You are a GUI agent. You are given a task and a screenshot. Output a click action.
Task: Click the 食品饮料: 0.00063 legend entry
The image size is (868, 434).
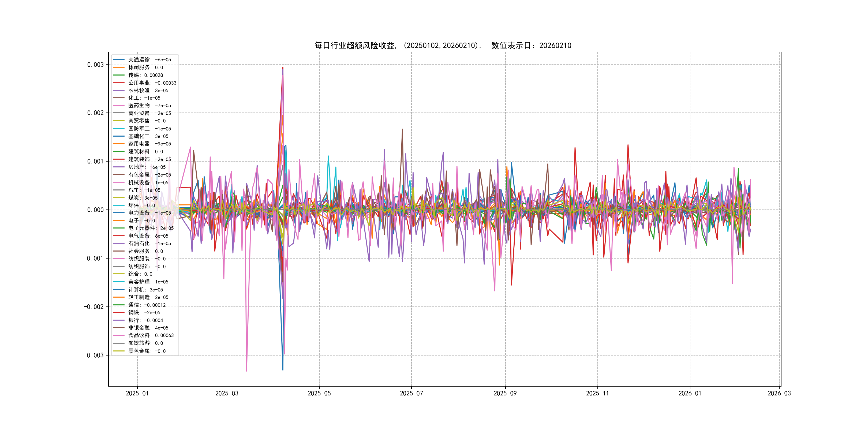(151, 335)
